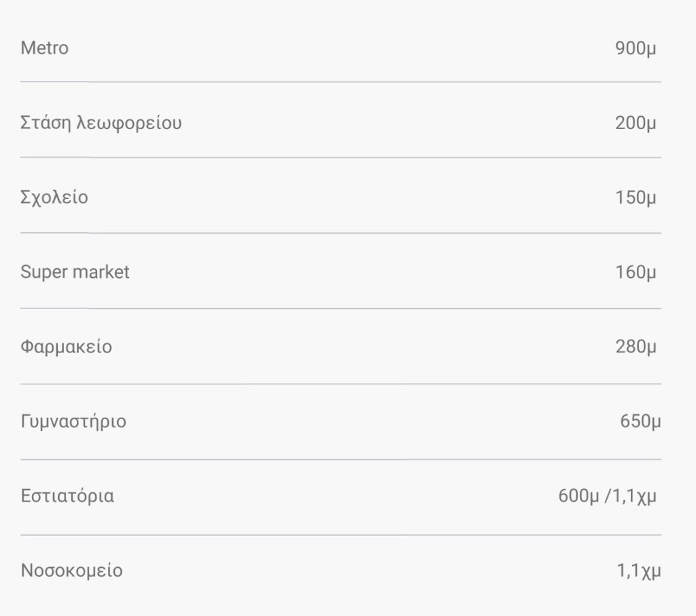Select the Φαρμακείο label

coord(66,347)
